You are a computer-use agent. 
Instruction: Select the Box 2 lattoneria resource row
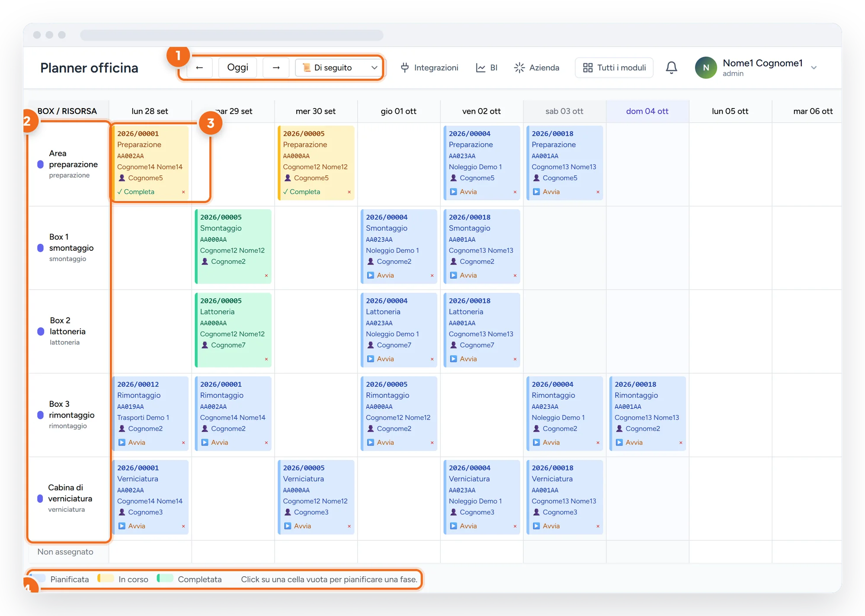68,331
